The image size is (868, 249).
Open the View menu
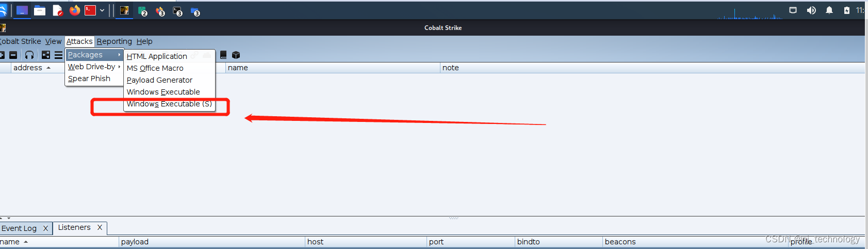53,41
